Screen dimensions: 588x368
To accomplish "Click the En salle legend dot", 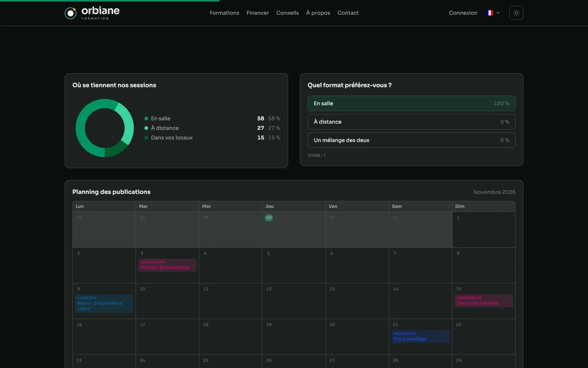I will tap(146, 118).
